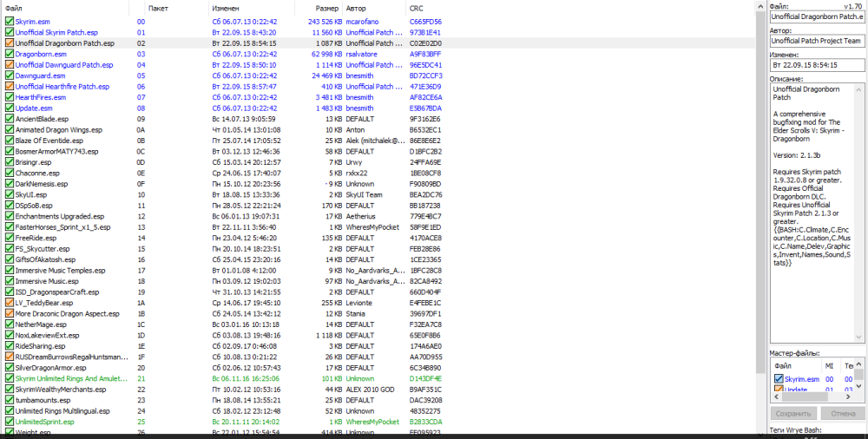The width and height of the screenshot is (868, 439).
Task: Edit the Изменен date input field
Action: (x=817, y=65)
